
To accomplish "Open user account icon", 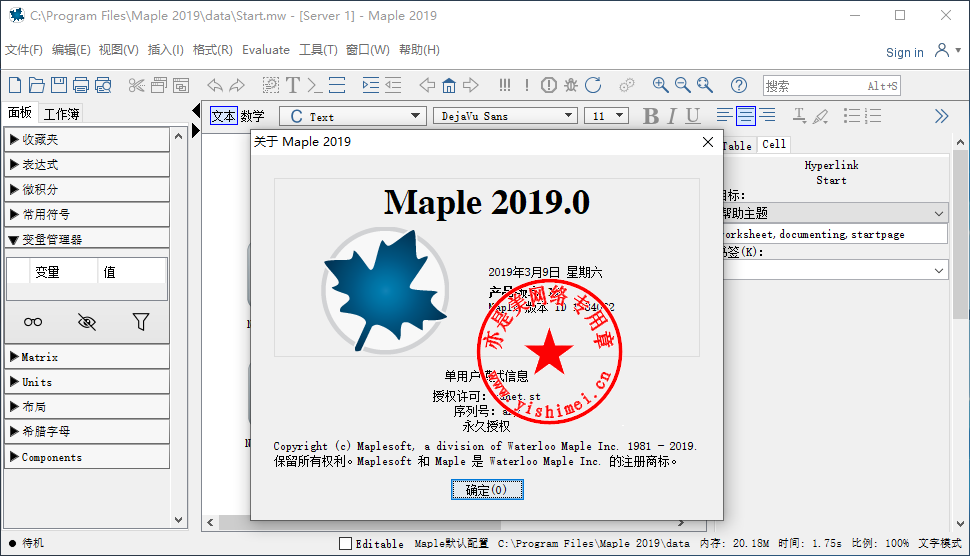I will click(942, 50).
